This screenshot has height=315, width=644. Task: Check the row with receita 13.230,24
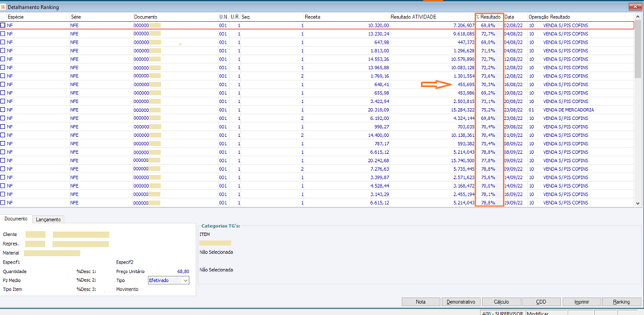coord(3,34)
